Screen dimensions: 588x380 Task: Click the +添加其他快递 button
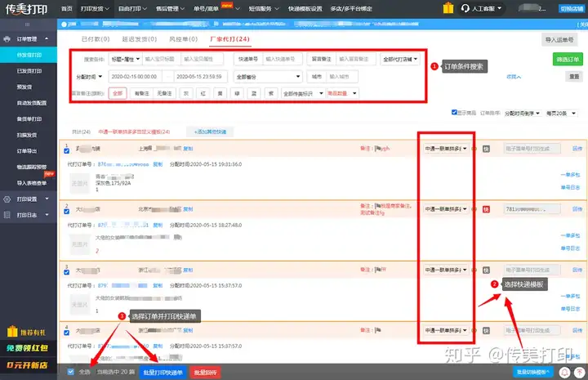click(210, 132)
